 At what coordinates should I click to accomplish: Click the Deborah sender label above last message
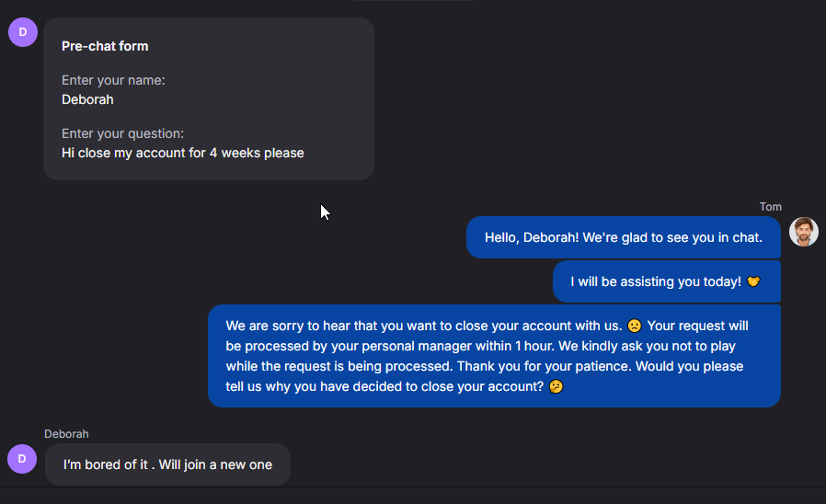[x=66, y=434]
